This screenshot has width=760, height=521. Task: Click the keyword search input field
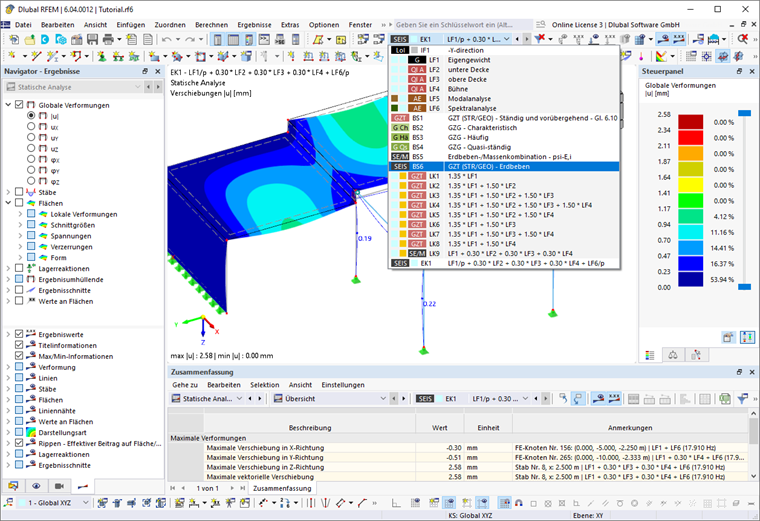[463, 25]
